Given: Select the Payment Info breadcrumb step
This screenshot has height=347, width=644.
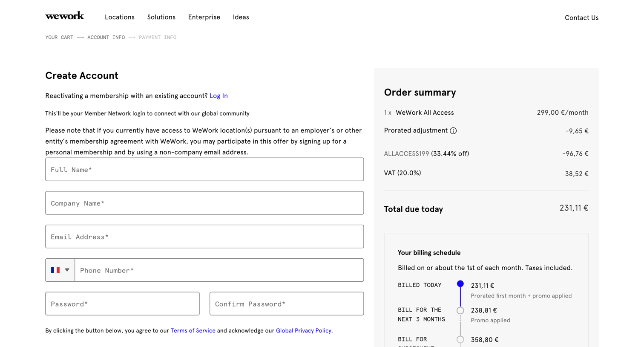Looking at the screenshot, I should point(158,38).
